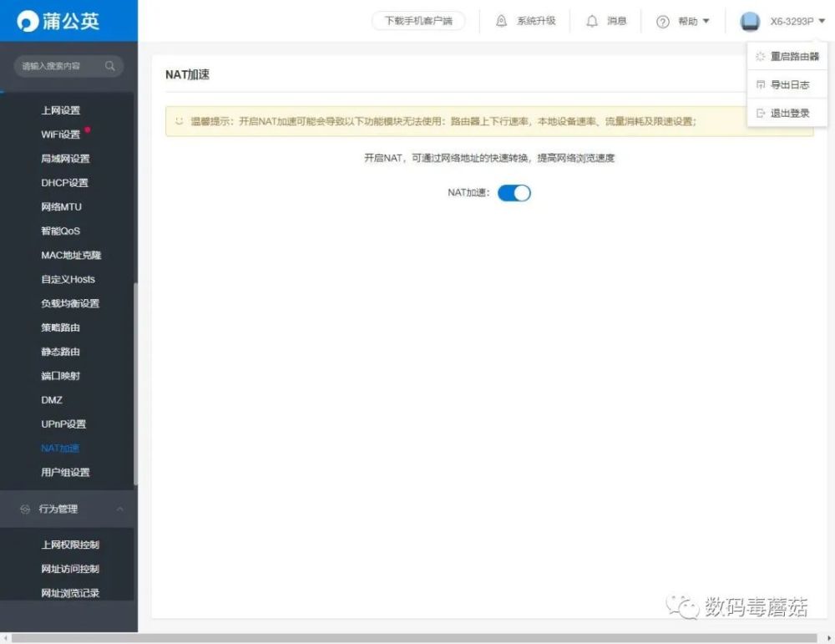Click the search magnifier icon in the sidebar

click(110, 66)
